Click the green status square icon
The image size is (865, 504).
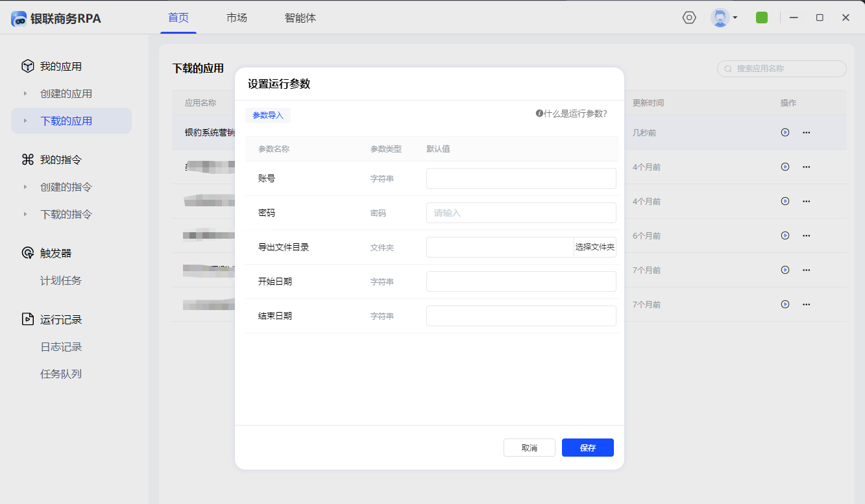pyautogui.click(x=762, y=18)
